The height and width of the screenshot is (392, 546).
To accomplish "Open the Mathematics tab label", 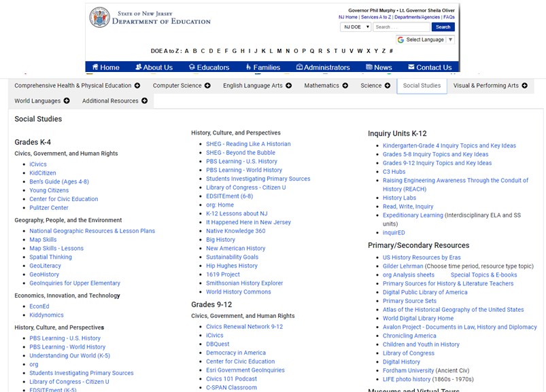I will 322,86.
